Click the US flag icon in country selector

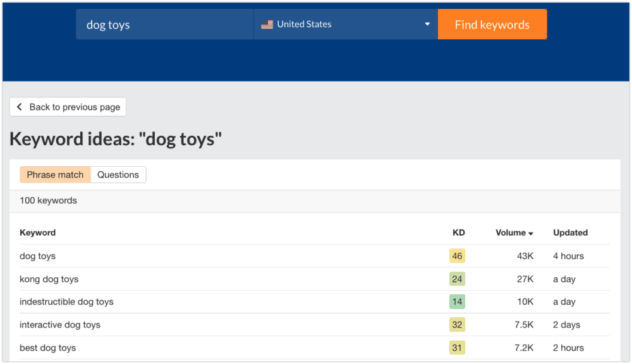pos(267,24)
